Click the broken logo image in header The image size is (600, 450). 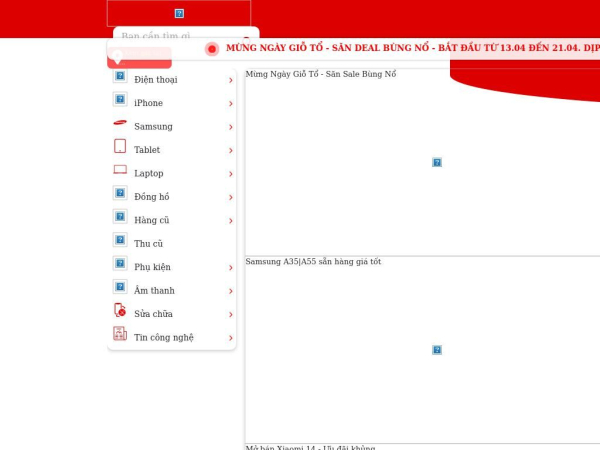pos(179,13)
